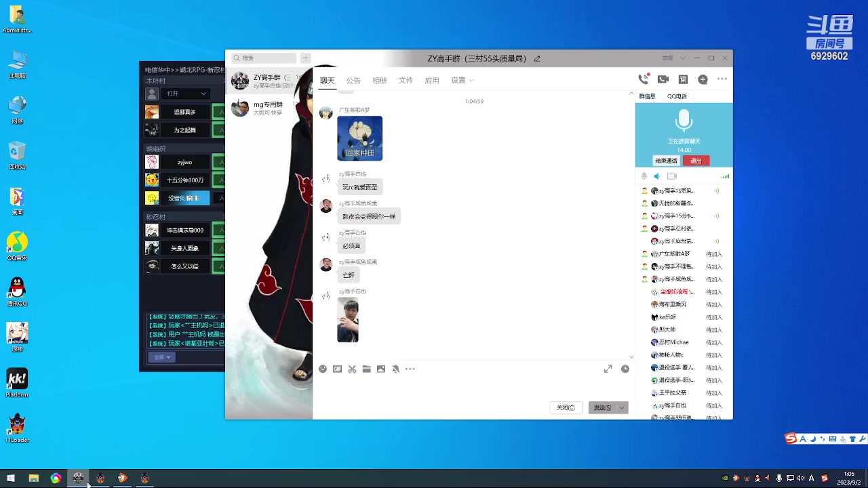Open more group options at top right
The width and height of the screenshot is (868, 488).
click(722, 79)
